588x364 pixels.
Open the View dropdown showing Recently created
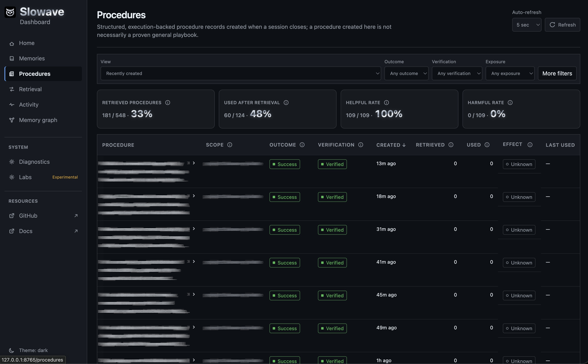tap(241, 73)
